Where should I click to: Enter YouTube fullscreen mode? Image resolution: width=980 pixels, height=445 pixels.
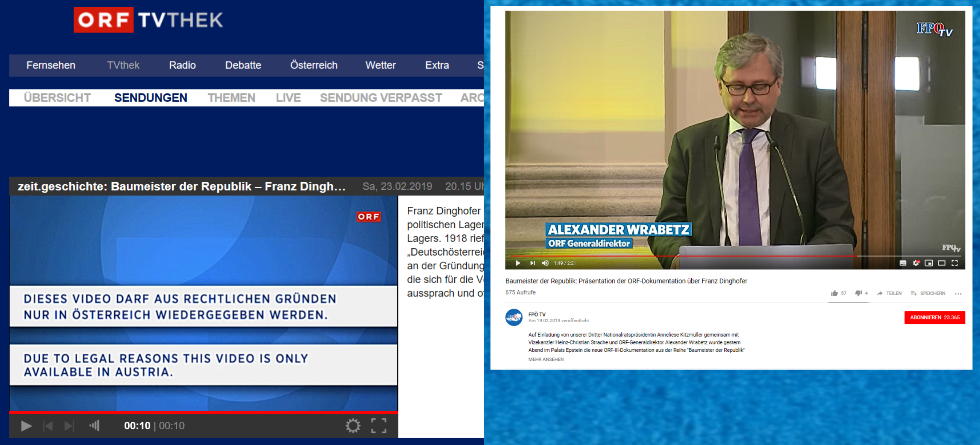955,263
